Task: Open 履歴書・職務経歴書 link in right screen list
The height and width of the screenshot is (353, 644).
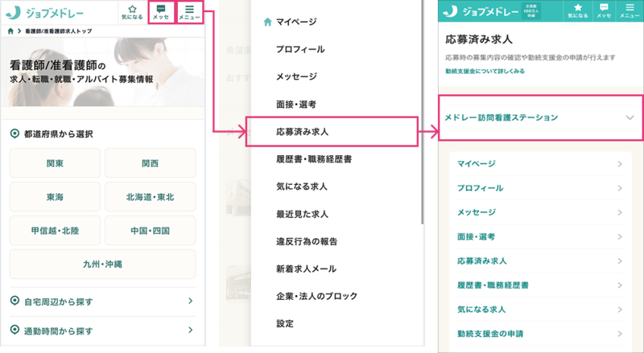Action: click(x=493, y=285)
